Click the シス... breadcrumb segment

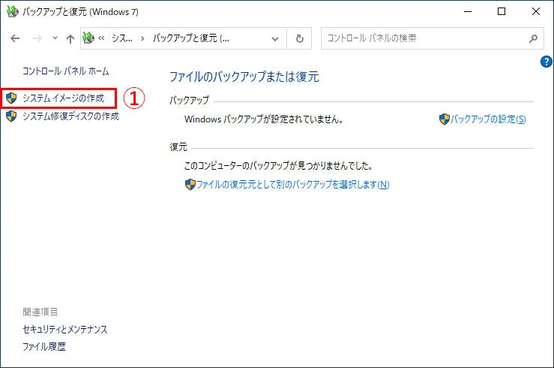[x=122, y=38]
